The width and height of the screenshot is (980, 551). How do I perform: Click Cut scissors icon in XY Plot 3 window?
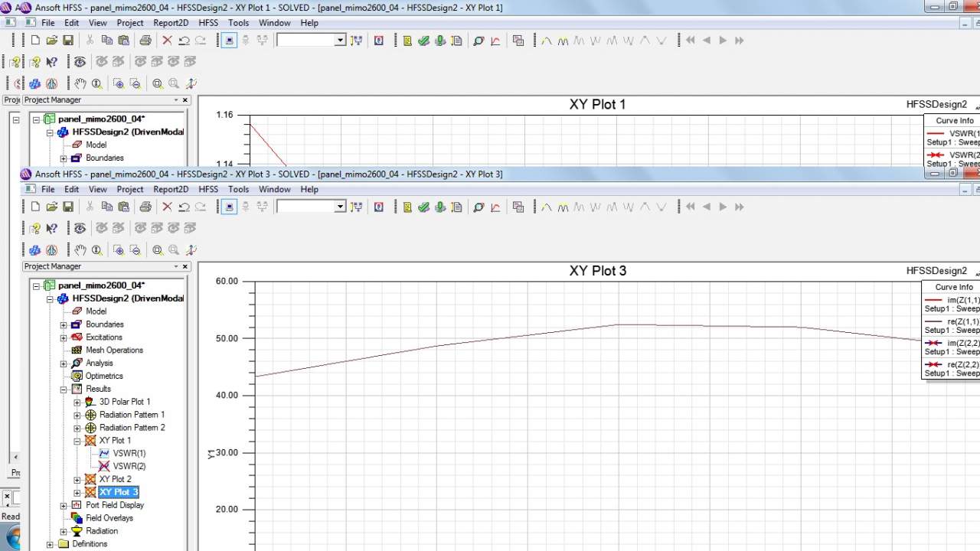[90, 207]
